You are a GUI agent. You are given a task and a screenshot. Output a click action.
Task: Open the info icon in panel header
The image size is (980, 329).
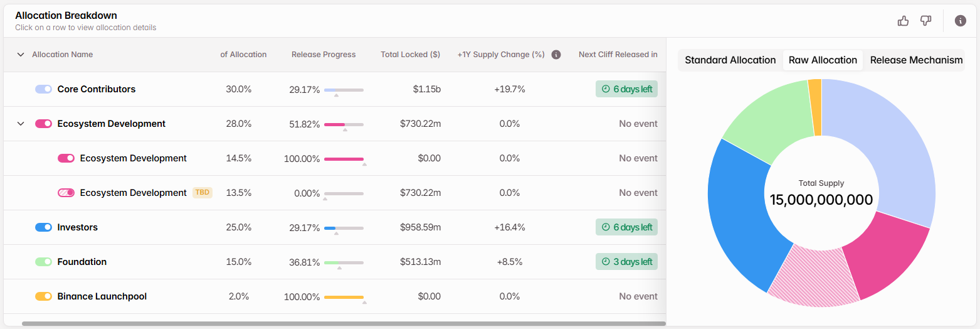coord(960,21)
